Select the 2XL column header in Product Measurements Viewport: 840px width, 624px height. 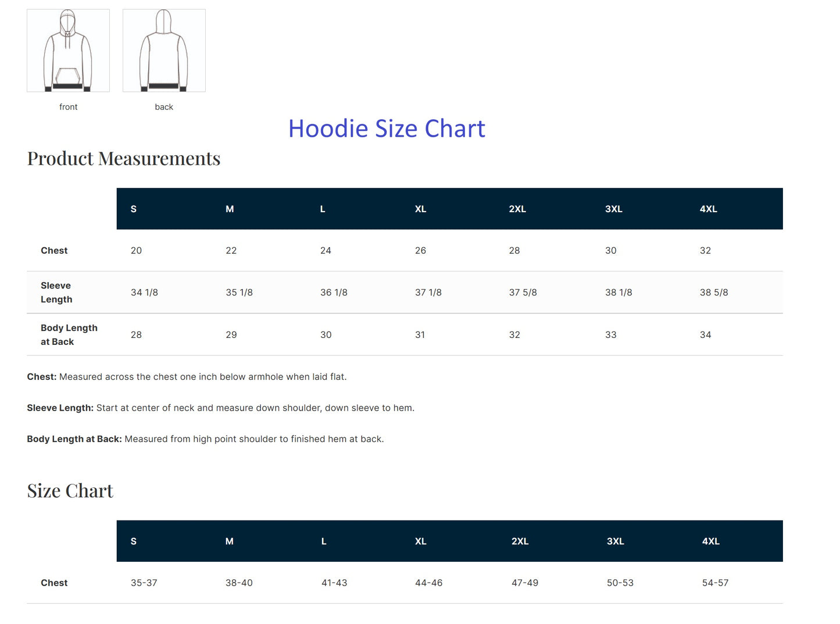517,209
